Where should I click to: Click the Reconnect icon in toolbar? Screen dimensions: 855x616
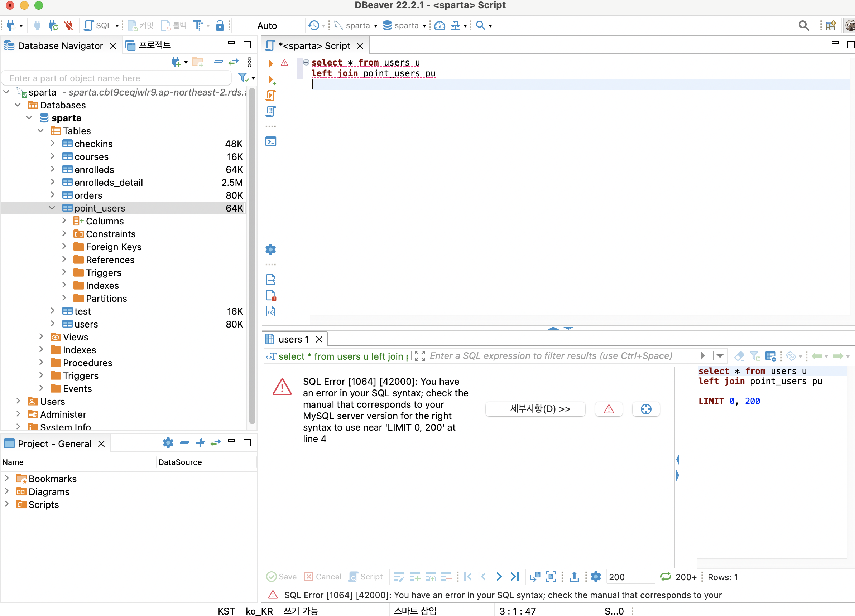(53, 26)
